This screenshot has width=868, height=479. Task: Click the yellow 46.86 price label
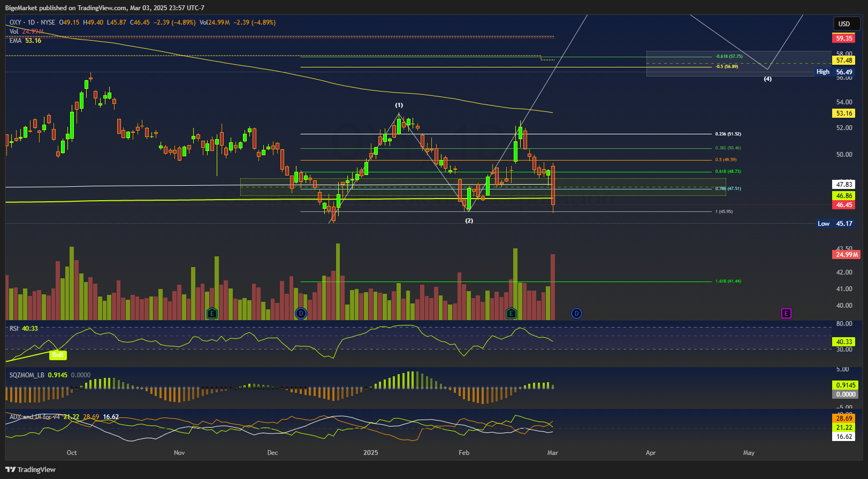pyautogui.click(x=844, y=196)
